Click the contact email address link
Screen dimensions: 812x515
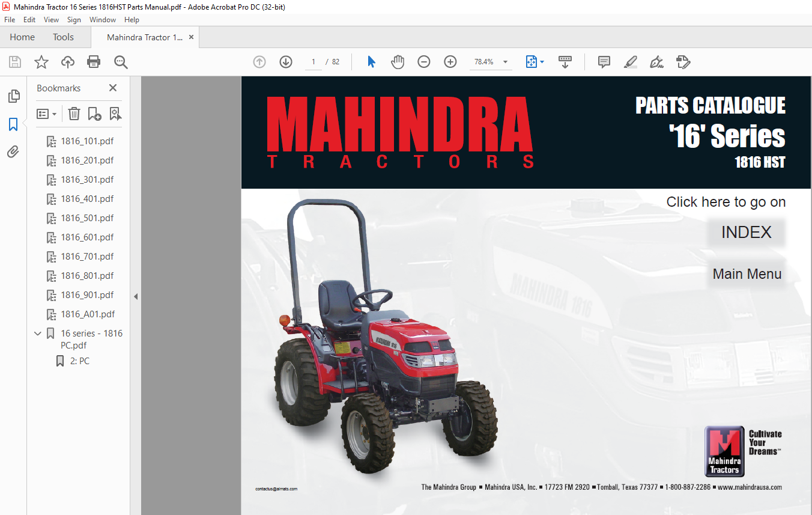click(276, 489)
